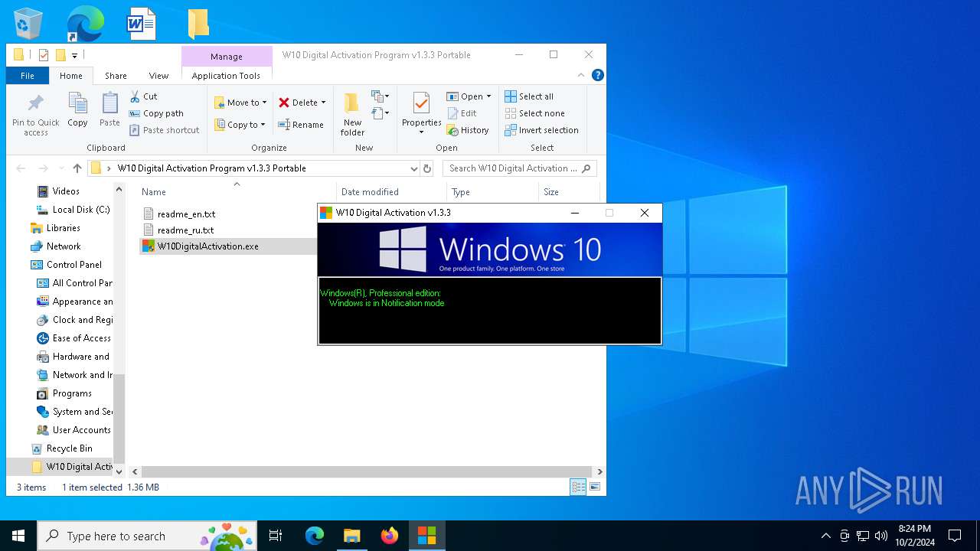Collapse the ribbon with chevron
Screen dimensions: 980x551
[582, 75]
